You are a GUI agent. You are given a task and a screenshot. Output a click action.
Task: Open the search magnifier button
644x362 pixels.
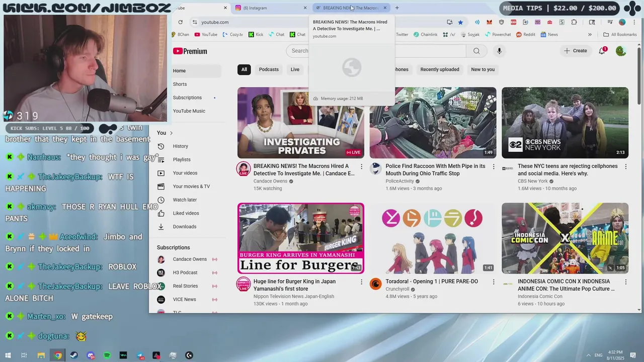pos(476,51)
